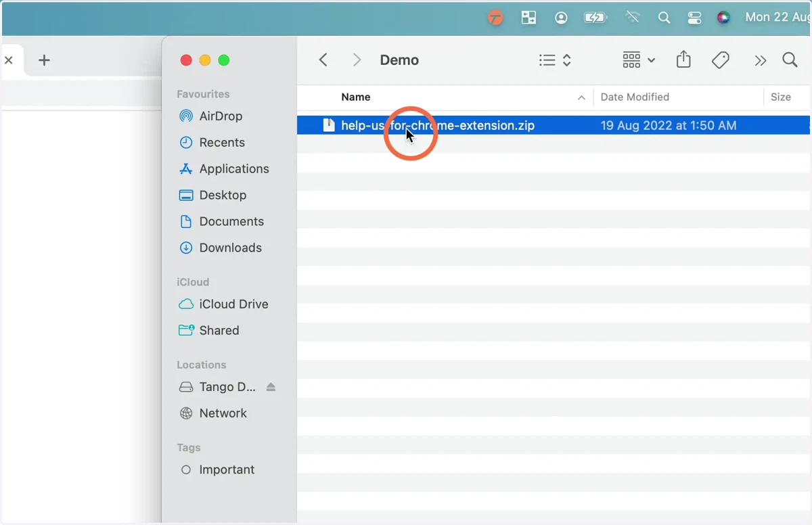Select the Important tag in the sidebar
Image resolution: width=812 pixels, height=525 pixels.
pos(218,470)
